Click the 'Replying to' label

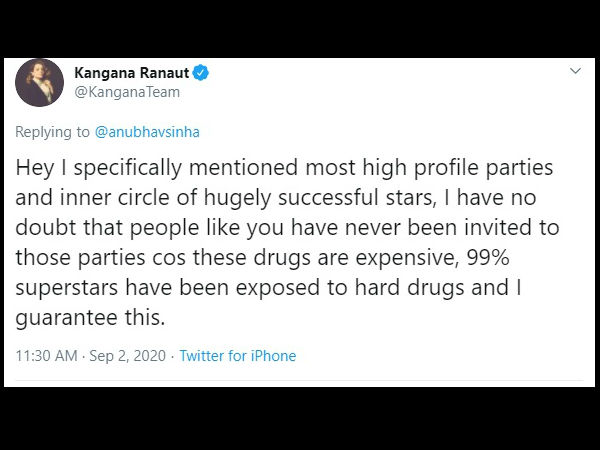52,132
